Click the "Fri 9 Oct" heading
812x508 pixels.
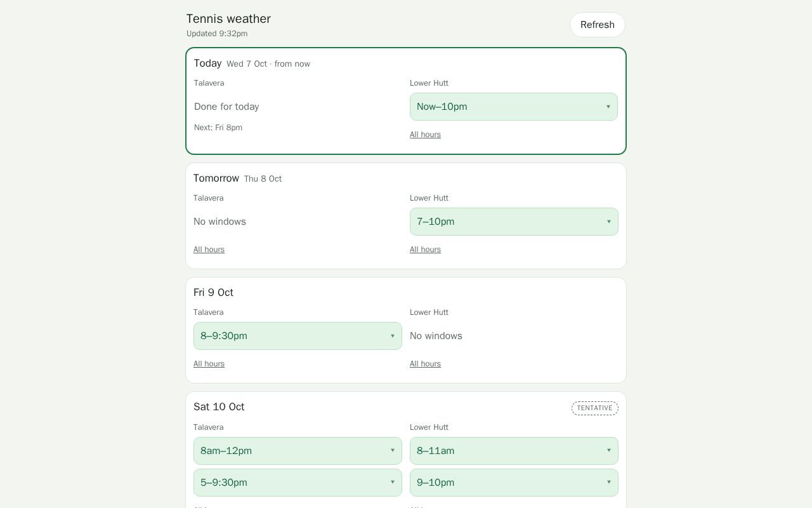pyautogui.click(x=213, y=293)
